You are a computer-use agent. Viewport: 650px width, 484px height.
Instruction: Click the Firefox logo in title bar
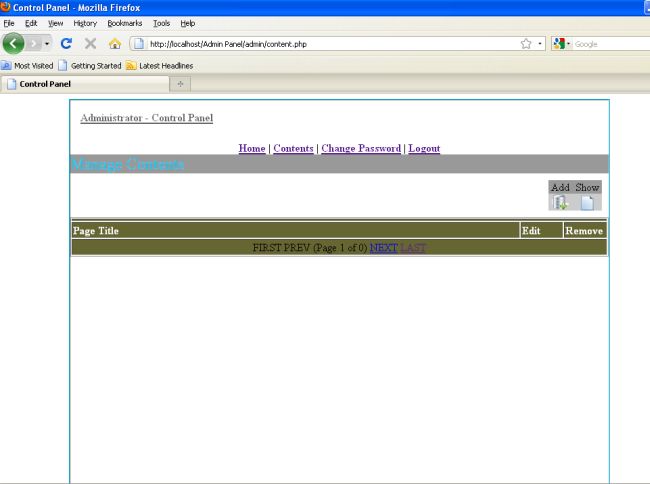pyautogui.click(x=5, y=7)
